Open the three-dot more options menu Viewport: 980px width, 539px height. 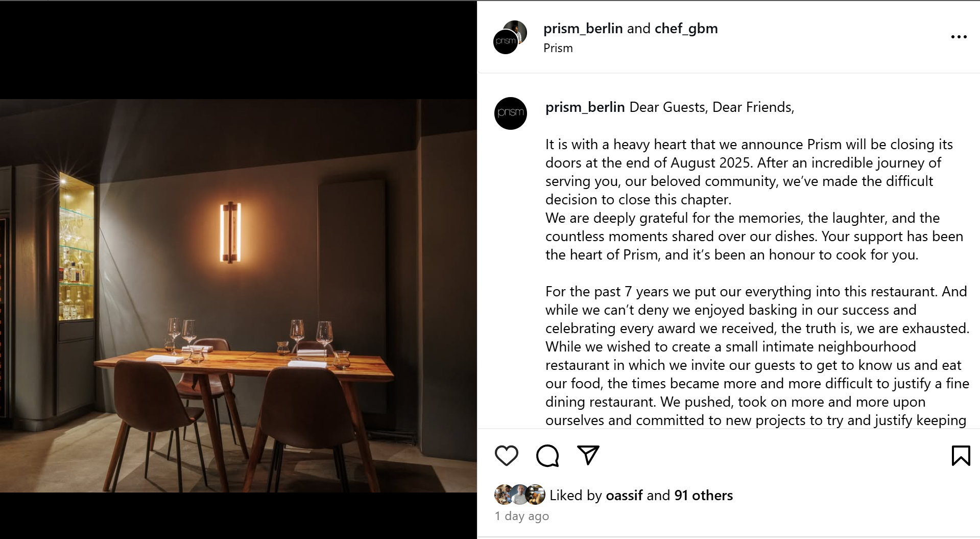coord(959,37)
